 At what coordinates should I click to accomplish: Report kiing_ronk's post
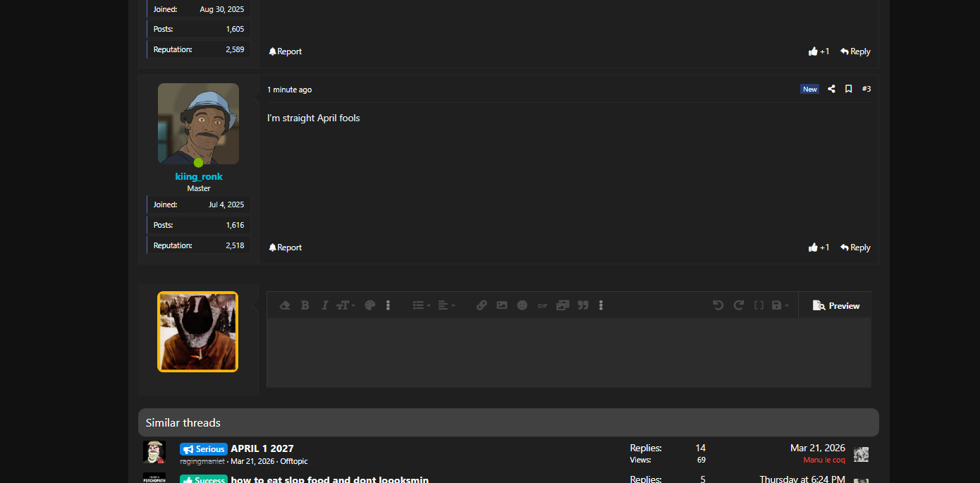click(285, 247)
